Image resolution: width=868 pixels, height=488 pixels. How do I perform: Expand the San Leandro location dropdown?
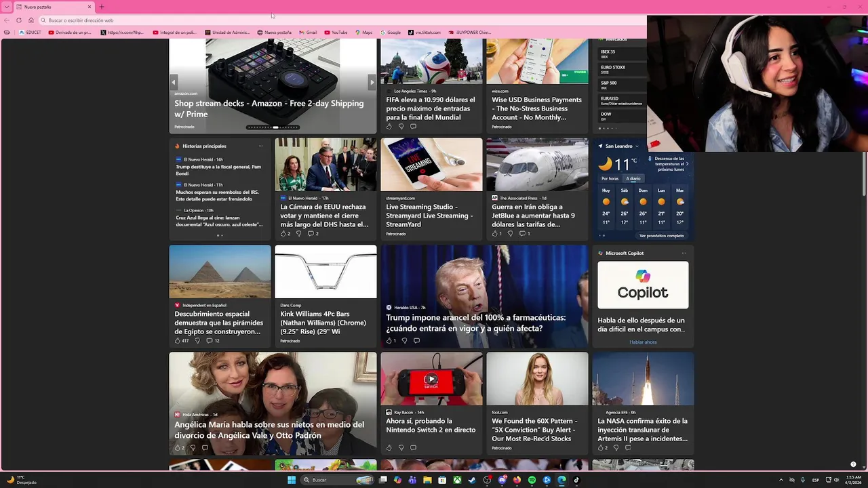click(637, 146)
